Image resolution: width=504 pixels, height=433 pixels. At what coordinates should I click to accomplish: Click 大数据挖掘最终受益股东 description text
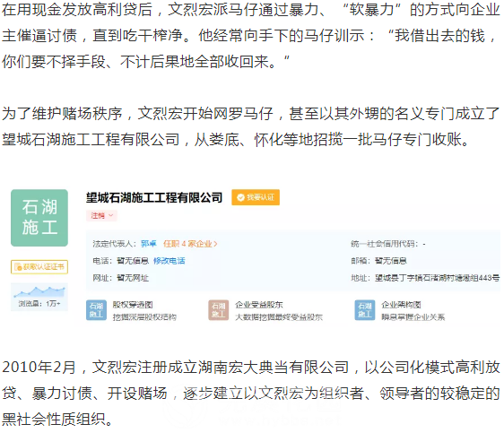point(279,317)
